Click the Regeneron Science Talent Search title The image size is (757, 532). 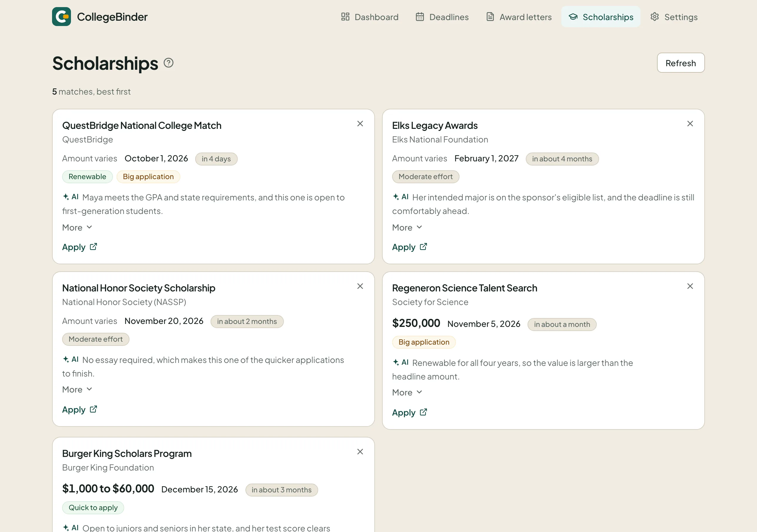click(465, 288)
